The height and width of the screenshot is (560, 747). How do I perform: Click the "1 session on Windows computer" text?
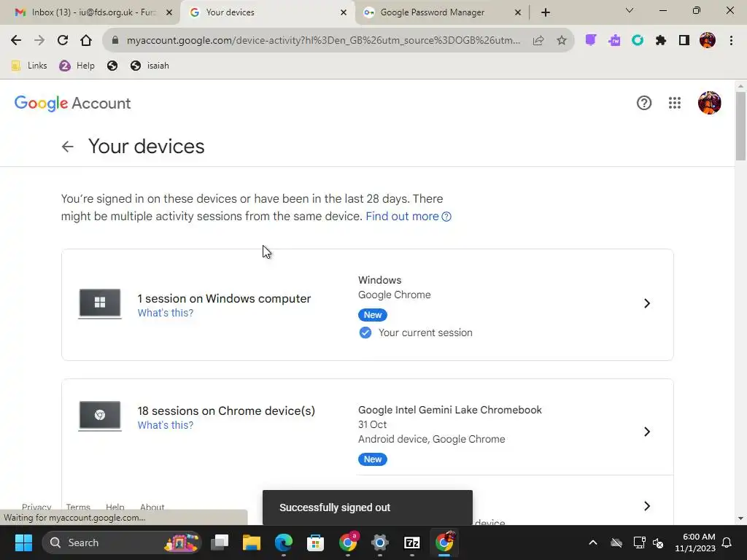point(224,298)
